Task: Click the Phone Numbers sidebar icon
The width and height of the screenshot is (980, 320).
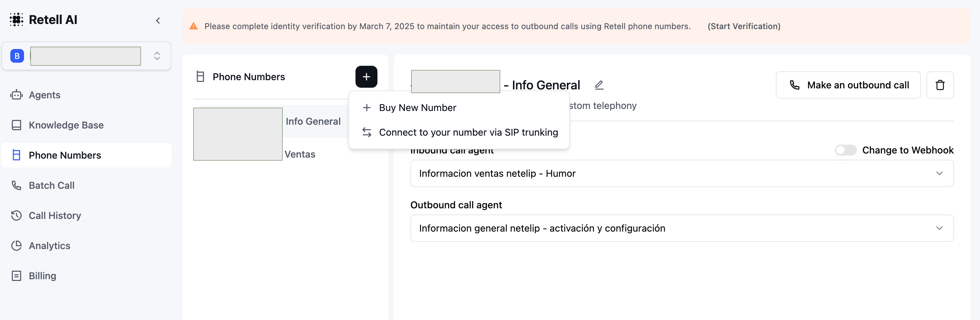Action: [x=16, y=155]
